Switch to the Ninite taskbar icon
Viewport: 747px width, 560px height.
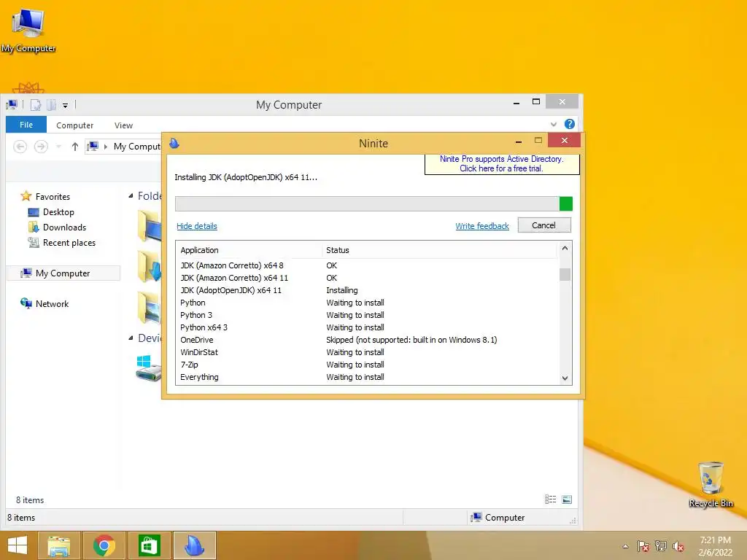[194, 545]
